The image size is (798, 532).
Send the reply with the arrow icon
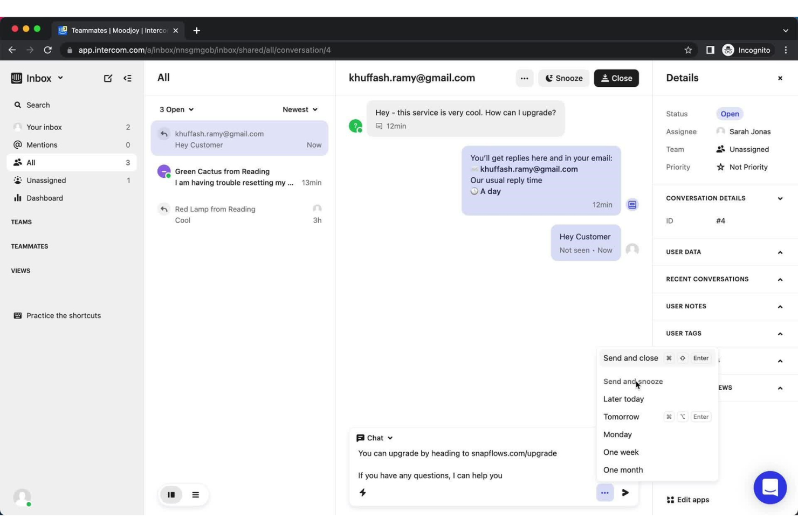coord(625,492)
